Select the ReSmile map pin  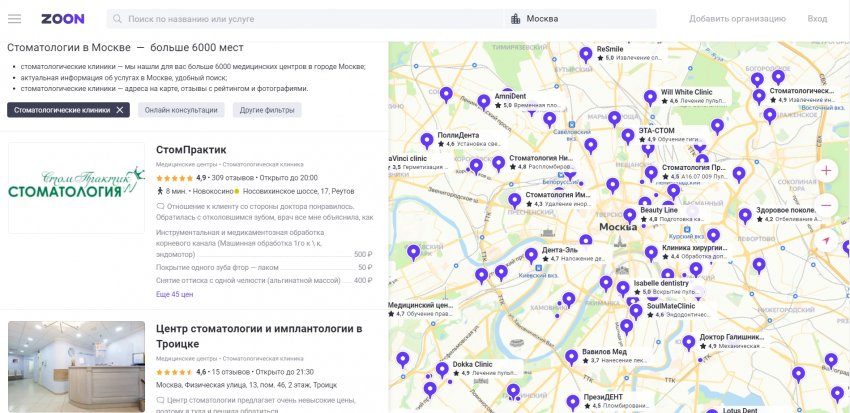point(585,53)
